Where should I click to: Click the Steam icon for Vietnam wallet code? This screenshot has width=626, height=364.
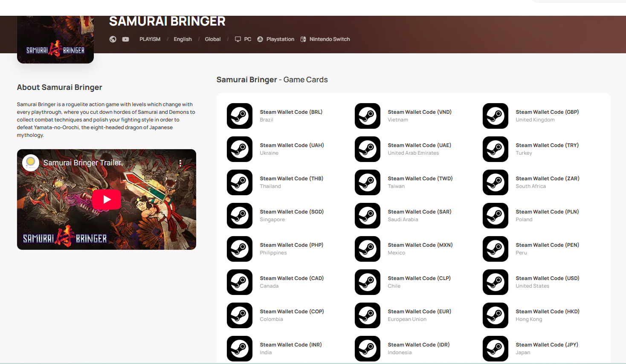(x=368, y=116)
